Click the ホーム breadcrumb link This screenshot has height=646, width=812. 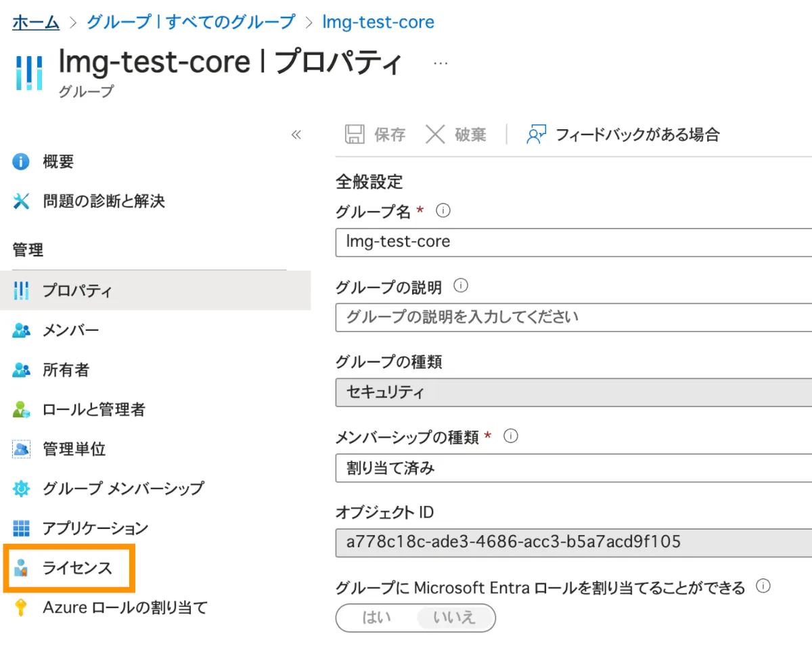pyautogui.click(x=36, y=22)
